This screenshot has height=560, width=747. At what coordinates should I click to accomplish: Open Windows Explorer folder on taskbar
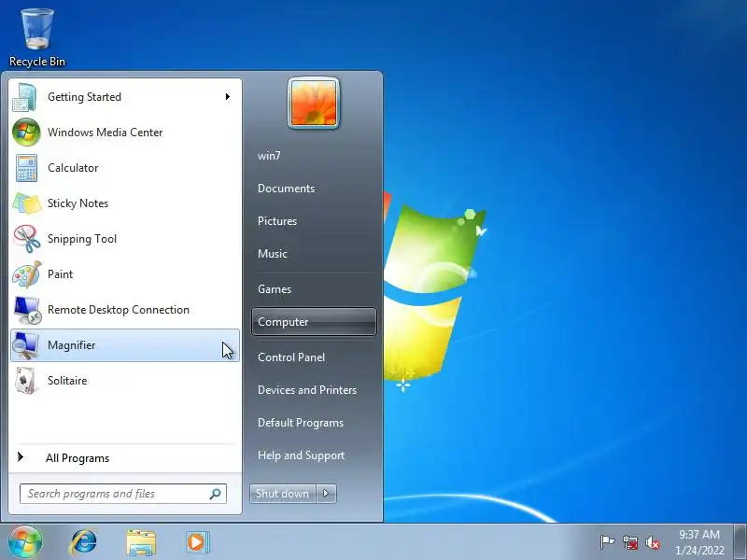[141, 542]
